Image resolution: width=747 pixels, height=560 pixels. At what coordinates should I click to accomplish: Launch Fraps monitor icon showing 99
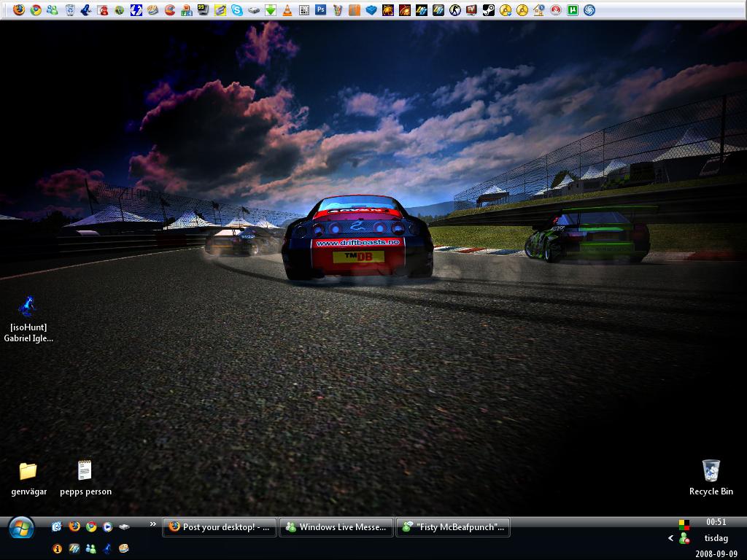[x=204, y=9]
